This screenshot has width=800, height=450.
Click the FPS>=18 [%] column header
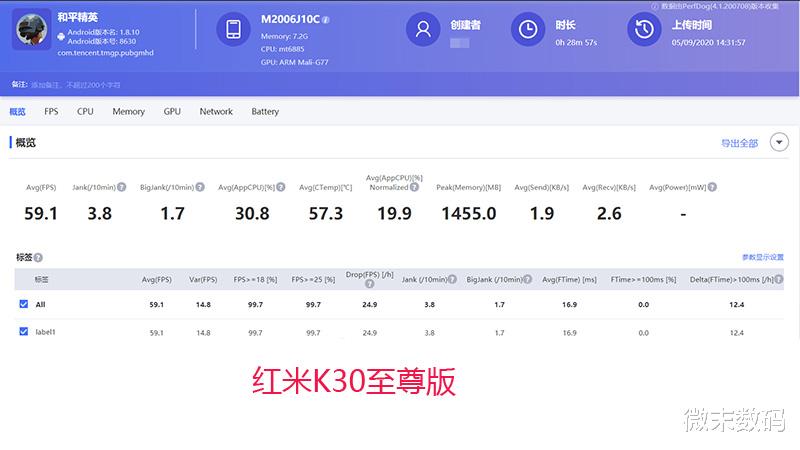(255, 280)
